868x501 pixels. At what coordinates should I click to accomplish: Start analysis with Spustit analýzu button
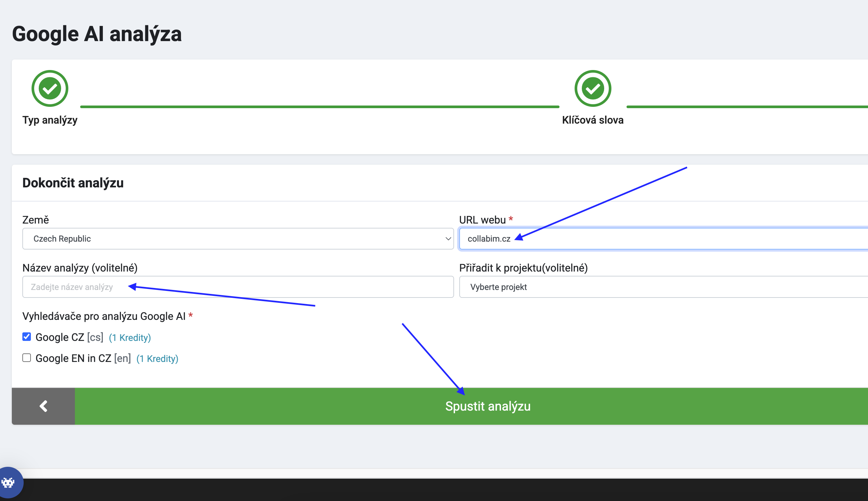click(x=471, y=406)
